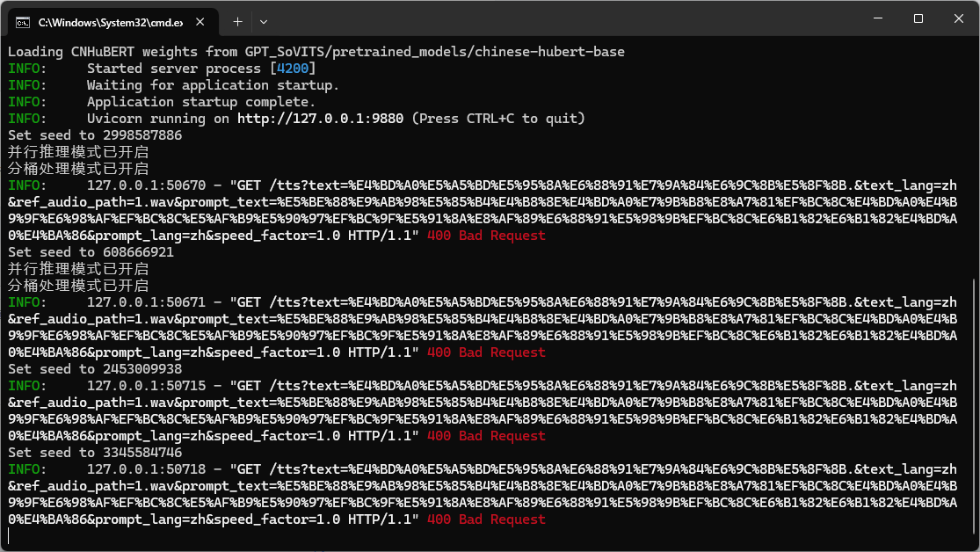Click the "Set seed to 2453009938" line
The width and height of the screenshot is (980, 552).
(95, 369)
